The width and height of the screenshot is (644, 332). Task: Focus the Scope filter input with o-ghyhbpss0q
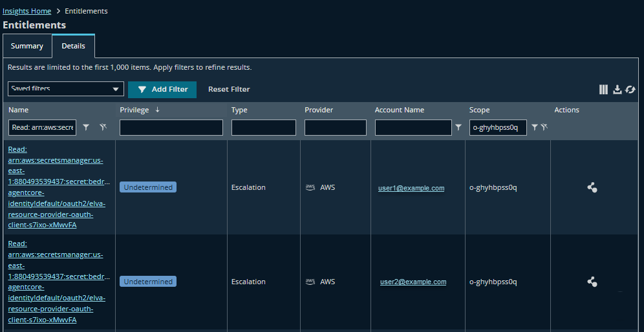coord(499,128)
